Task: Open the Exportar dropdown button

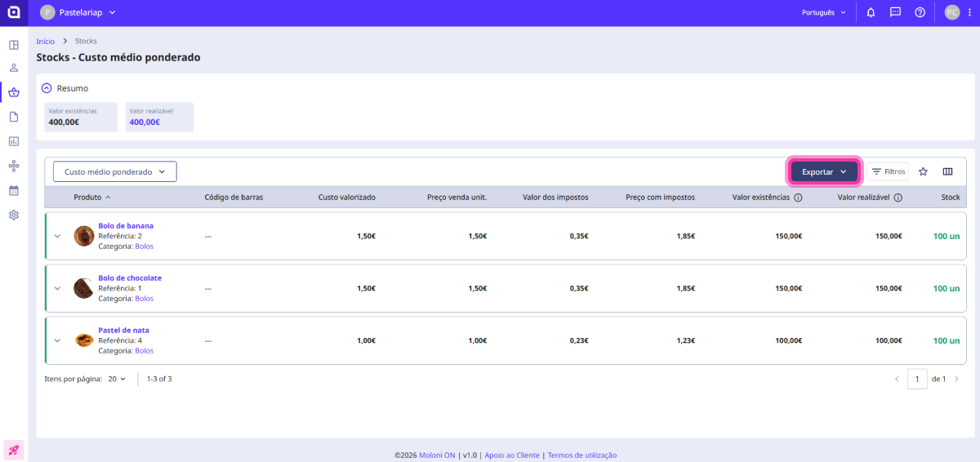Action: (824, 171)
